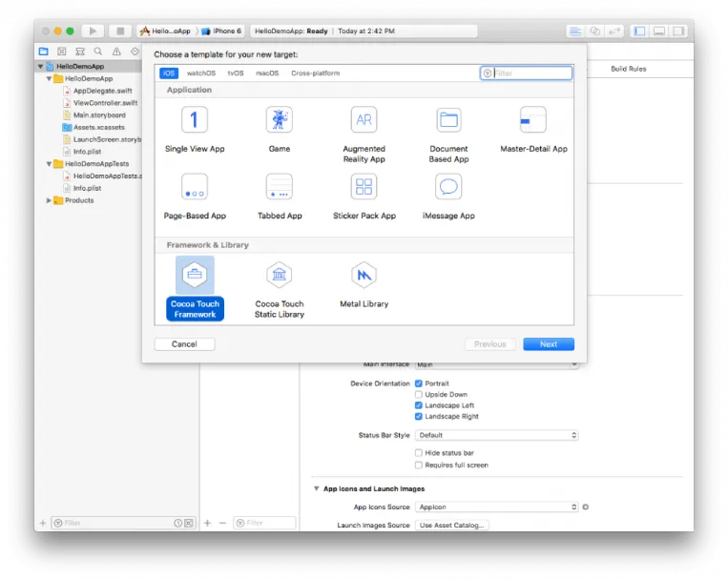The width and height of the screenshot is (728, 580).
Task: Open the Status Bar Style dropdown
Action: coord(497,436)
